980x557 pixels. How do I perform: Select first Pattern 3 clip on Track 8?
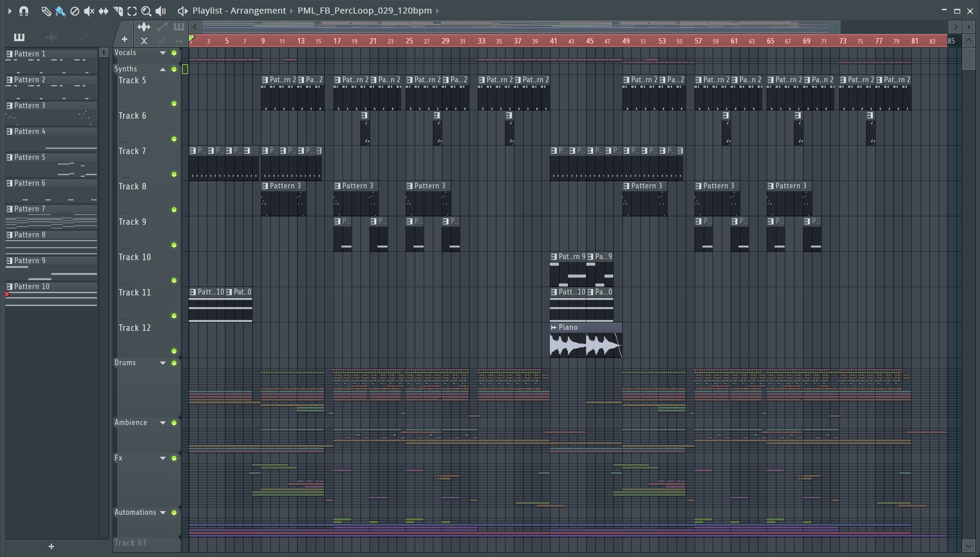[283, 199]
